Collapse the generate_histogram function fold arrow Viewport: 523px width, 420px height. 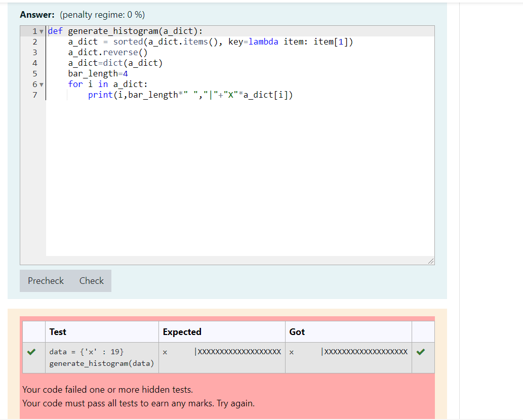[x=41, y=31]
